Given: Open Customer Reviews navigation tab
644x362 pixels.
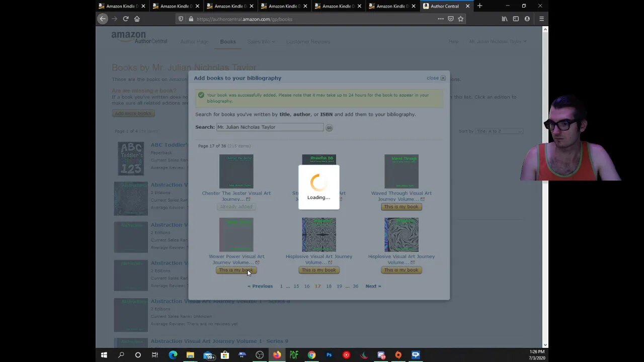Looking at the screenshot, I should (308, 42).
